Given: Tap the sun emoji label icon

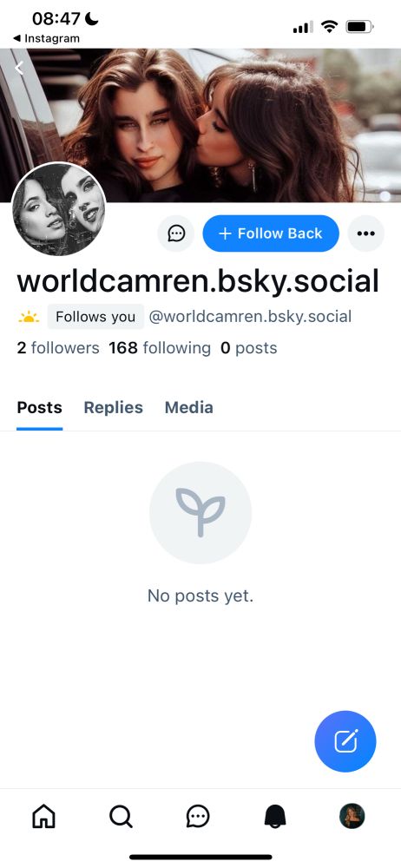Looking at the screenshot, I should 29,317.
